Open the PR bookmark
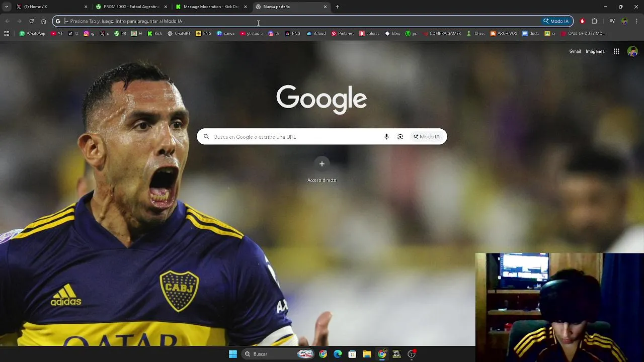Image resolution: width=644 pixels, height=362 pixels. 120,34
